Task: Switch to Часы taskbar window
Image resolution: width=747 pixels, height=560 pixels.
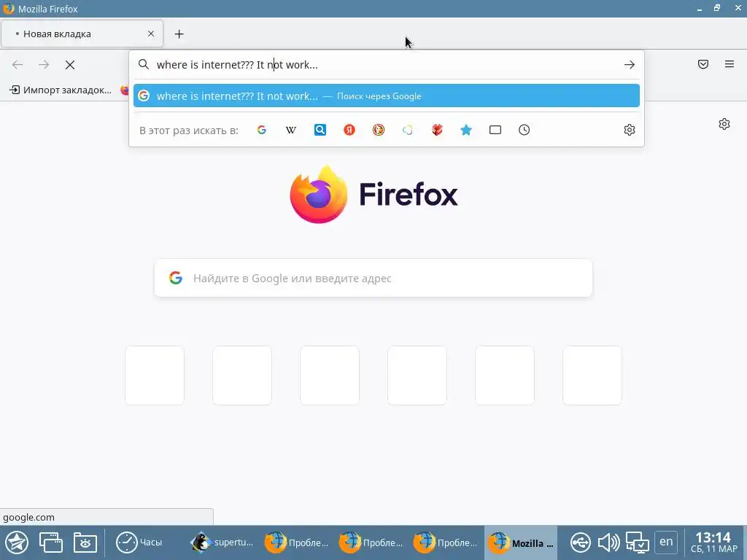Action: coord(139,542)
